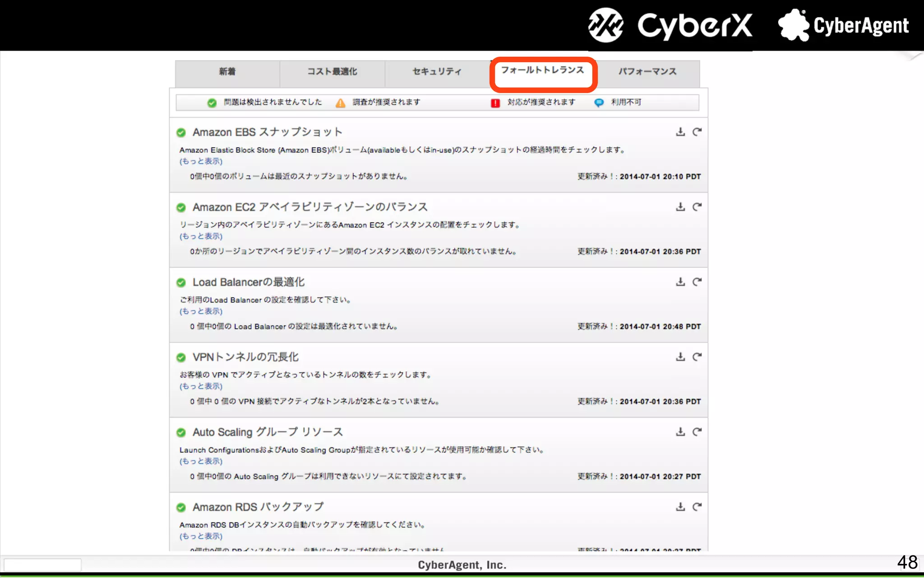Download EC2 アベイラビリティゾーン balance report
The image size is (924, 578).
[680, 207]
